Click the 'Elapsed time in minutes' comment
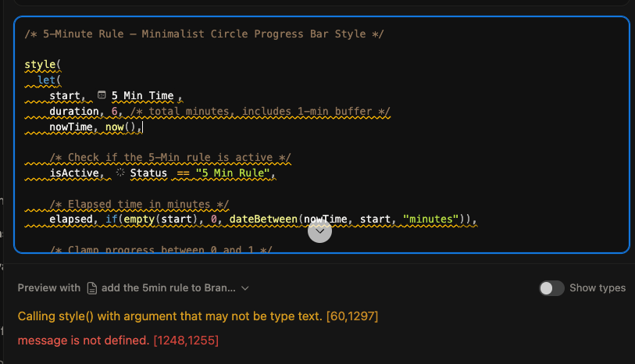 click(x=139, y=204)
